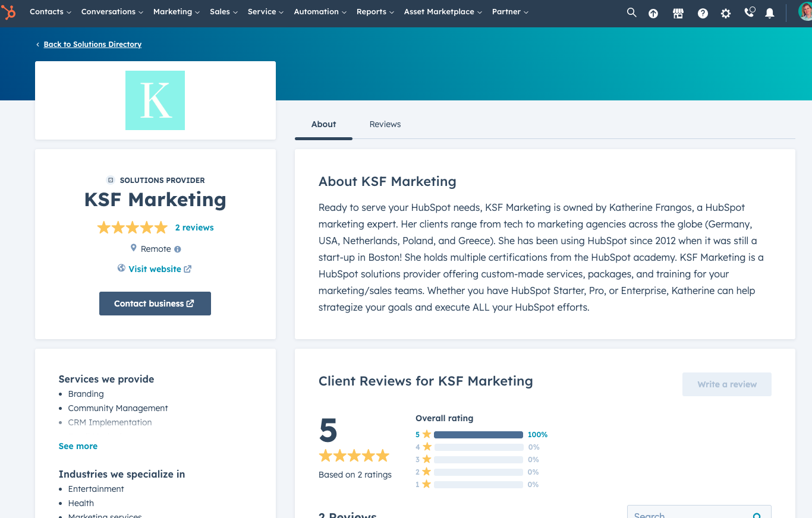Expand the Reports menu
The image size is (812, 518).
point(376,12)
